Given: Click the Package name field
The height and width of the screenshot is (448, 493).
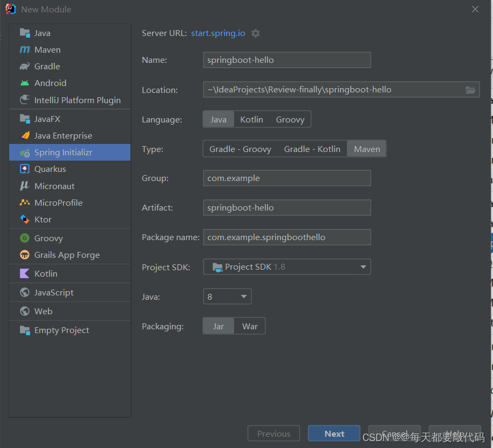Looking at the screenshot, I should [x=287, y=237].
